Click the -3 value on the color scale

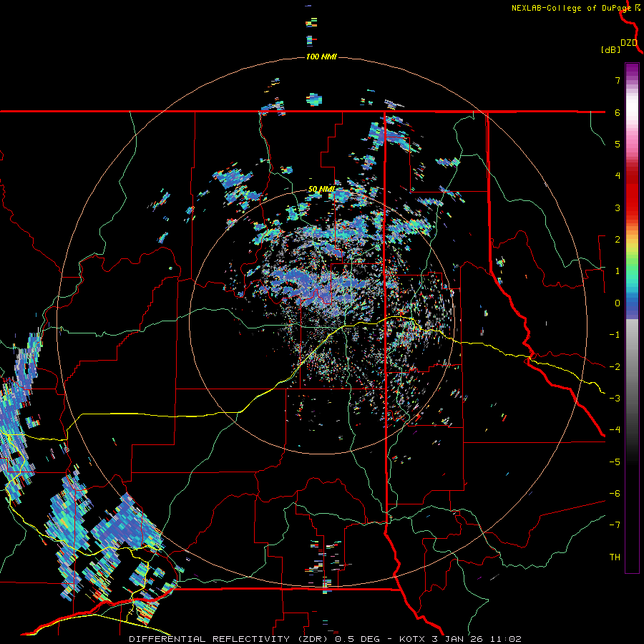(615, 399)
